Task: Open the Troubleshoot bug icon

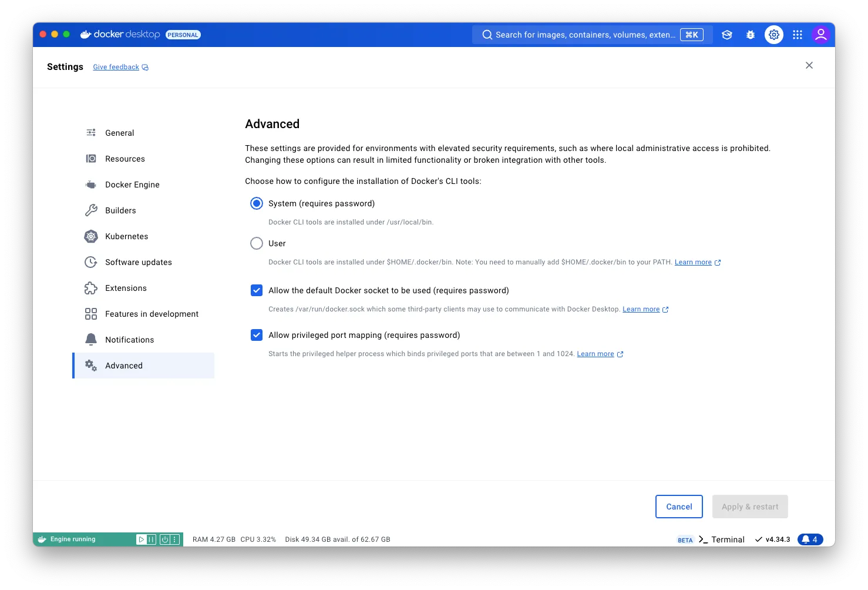Action: pos(751,35)
